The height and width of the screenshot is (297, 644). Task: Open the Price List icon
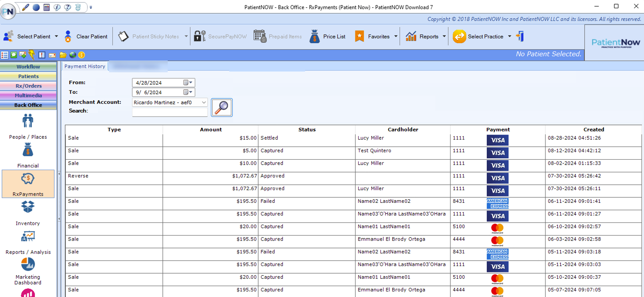coord(315,36)
